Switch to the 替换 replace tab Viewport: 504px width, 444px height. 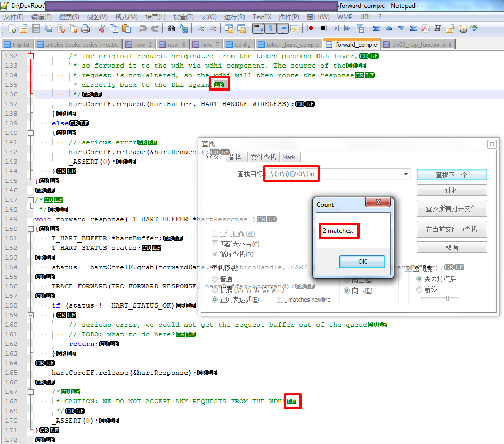[x=235, y=157]
